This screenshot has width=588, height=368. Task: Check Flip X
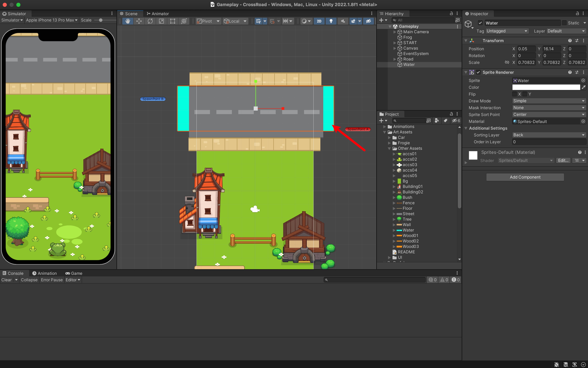pyautogui.click(x=514, y=94)
